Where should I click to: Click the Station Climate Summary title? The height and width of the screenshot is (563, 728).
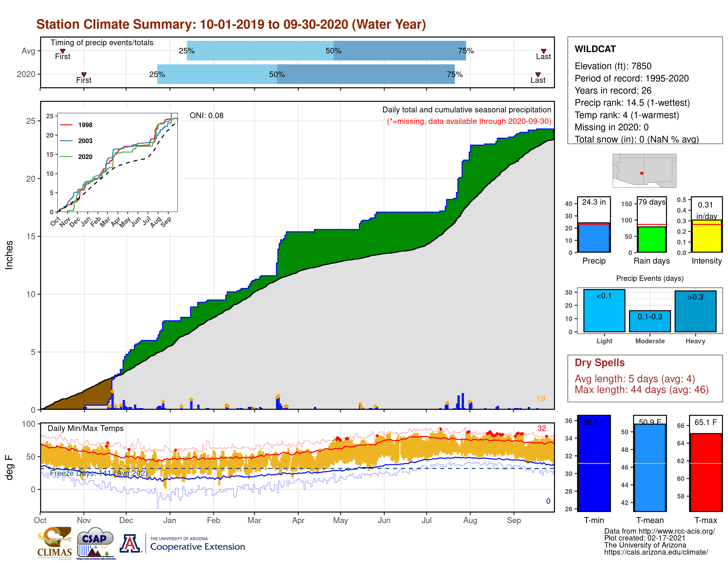(x=231, y=24)
